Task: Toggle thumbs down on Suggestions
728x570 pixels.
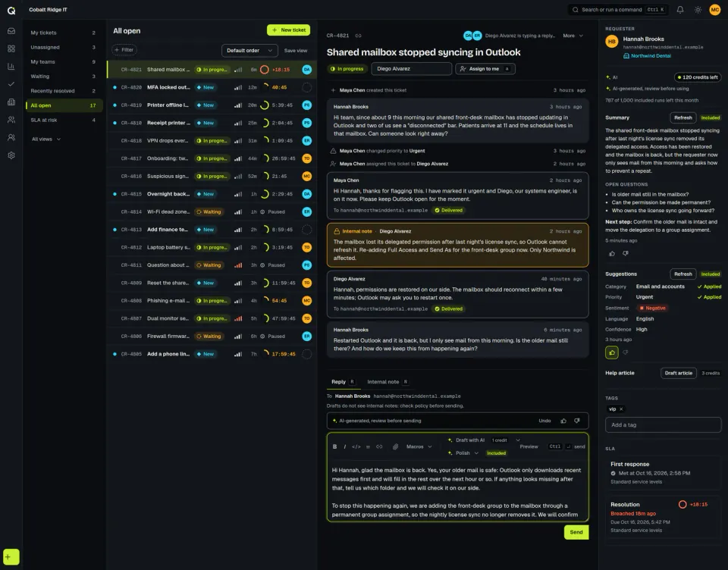Action: click(626, 352)
